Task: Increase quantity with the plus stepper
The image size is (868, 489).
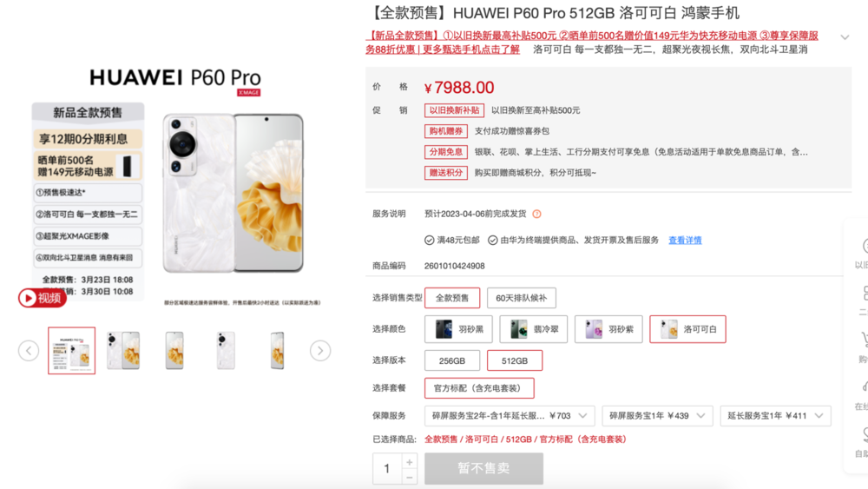Action: [x=410, y=462]
